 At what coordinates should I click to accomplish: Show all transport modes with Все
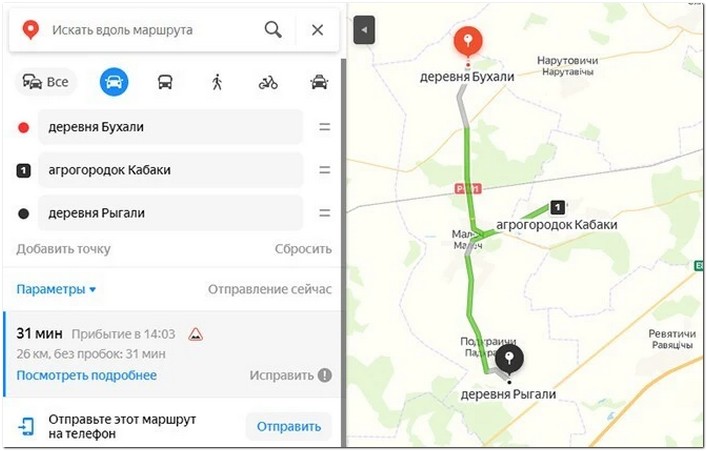coord(46,82)
